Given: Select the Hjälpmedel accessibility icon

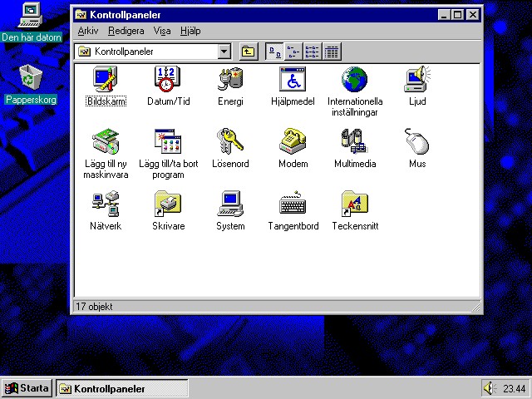Looking at the screenshot, I should click(x=293, y=79).
